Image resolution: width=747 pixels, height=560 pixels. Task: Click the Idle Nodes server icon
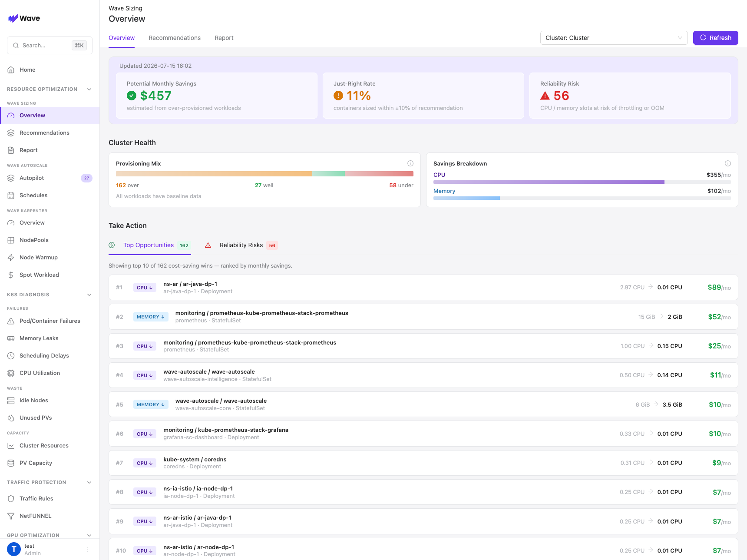click(11, 401)
